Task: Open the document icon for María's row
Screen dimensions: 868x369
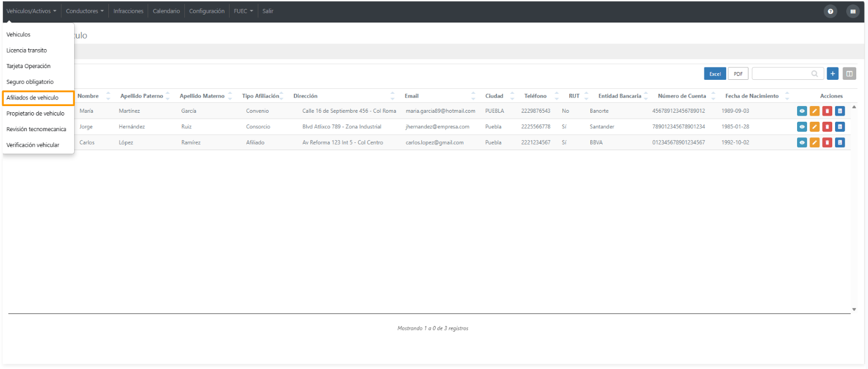Action: 840,111
